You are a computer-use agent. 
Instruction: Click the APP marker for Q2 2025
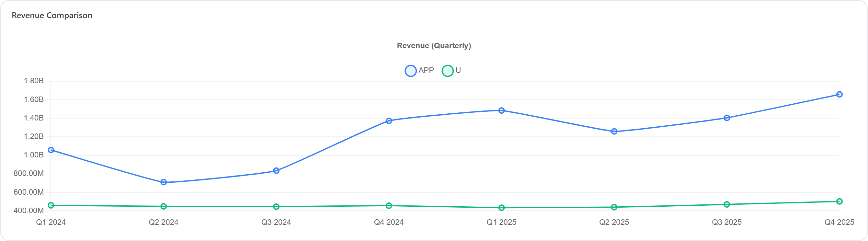(614, 132)
